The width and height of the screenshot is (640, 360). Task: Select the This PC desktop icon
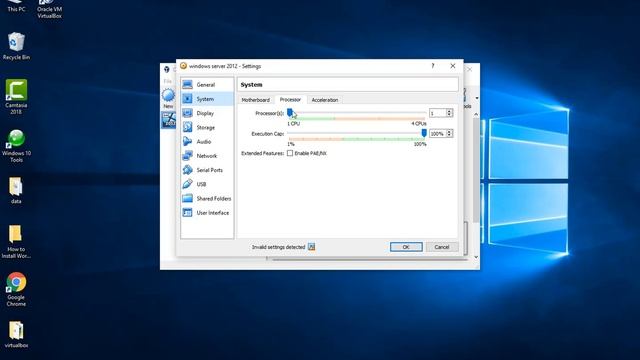(x=16, y=6)
